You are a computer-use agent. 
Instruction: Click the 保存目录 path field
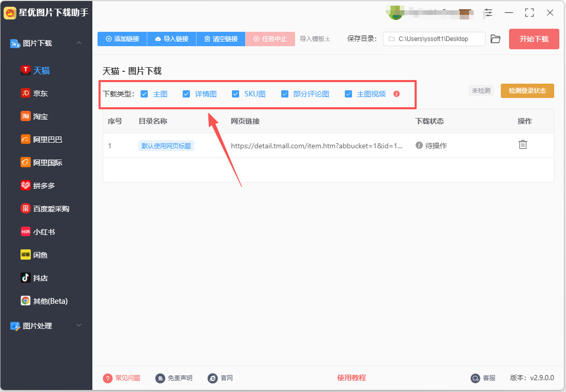pyautogui.click(x=434, y=39)
